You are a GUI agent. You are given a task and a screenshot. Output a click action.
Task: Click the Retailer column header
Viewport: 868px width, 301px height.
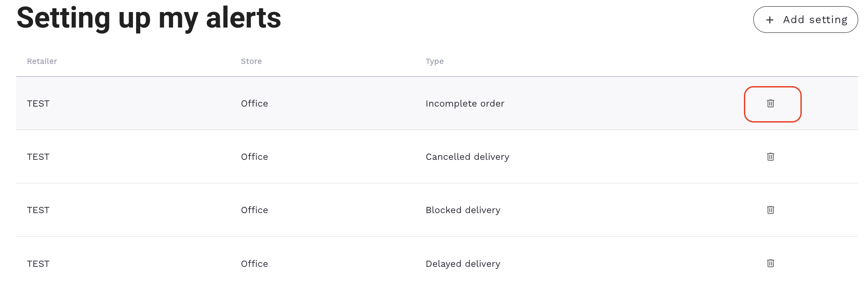[42, 61]
